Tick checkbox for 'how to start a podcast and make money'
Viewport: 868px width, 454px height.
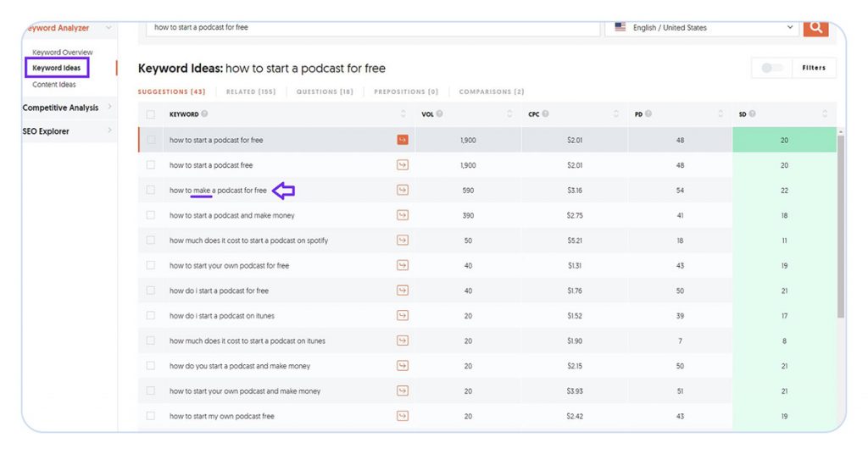151,215
